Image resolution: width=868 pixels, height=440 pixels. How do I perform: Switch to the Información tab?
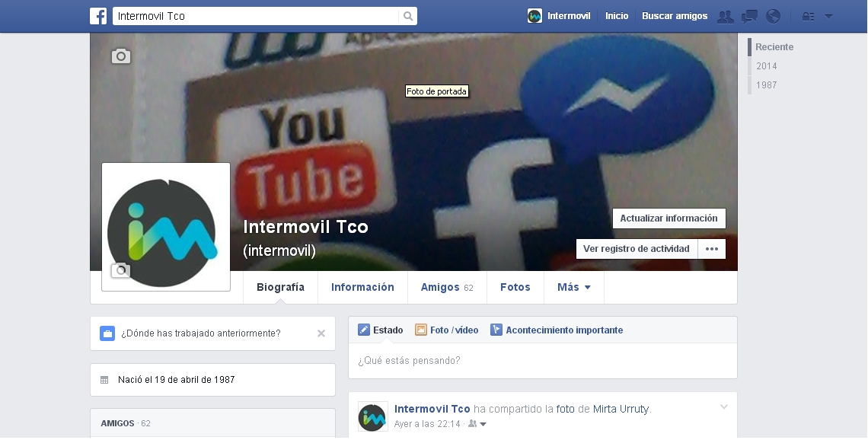[x=362, y=288]
